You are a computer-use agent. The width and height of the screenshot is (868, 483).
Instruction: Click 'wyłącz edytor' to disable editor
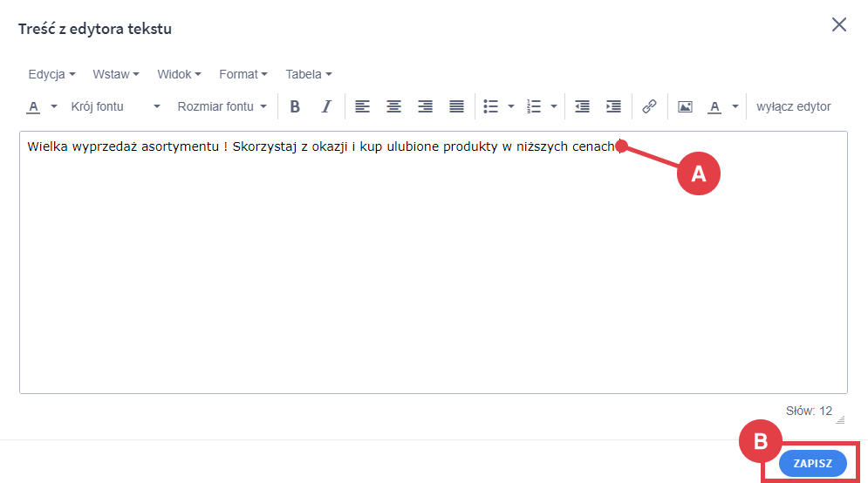tap(793, 106)
